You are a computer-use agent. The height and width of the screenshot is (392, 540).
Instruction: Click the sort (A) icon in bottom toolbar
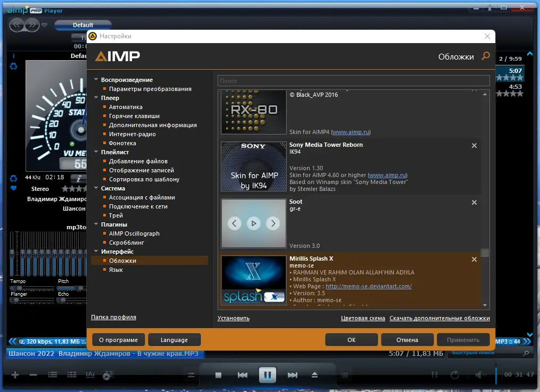pos(90,374)
